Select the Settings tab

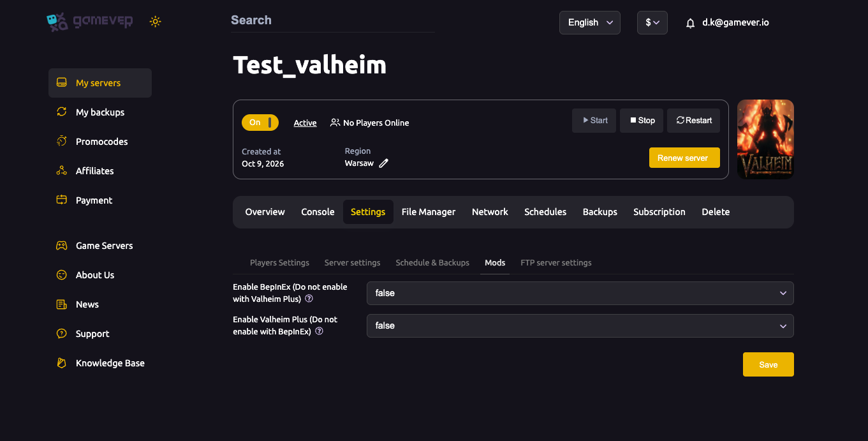pos(368,212)
